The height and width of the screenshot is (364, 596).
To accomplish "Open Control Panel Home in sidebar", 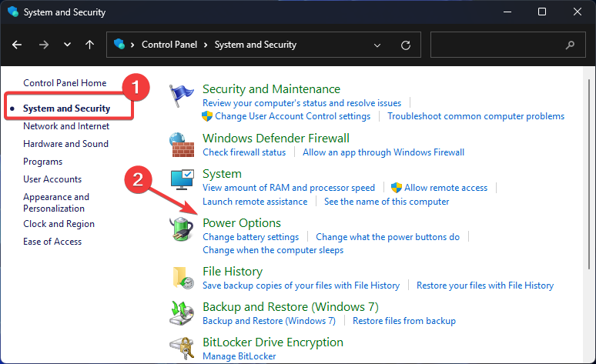I will point(65,83).
